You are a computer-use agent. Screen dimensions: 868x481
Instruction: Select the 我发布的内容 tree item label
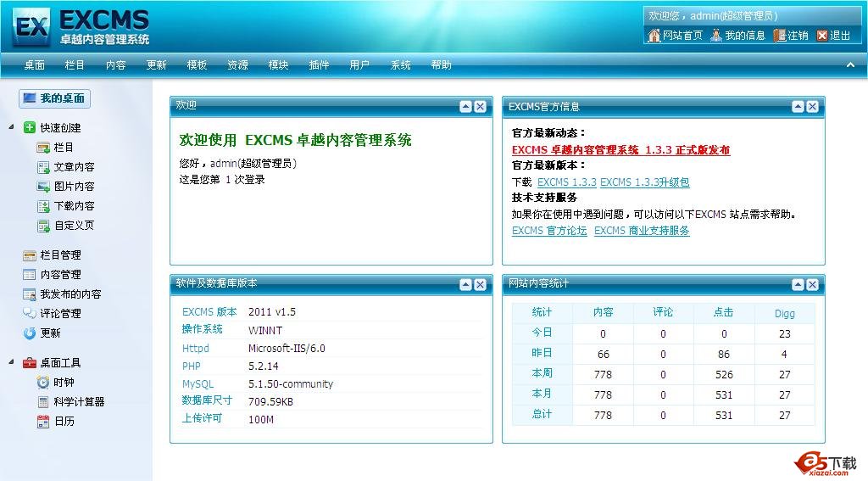click(x=70, y=294)
